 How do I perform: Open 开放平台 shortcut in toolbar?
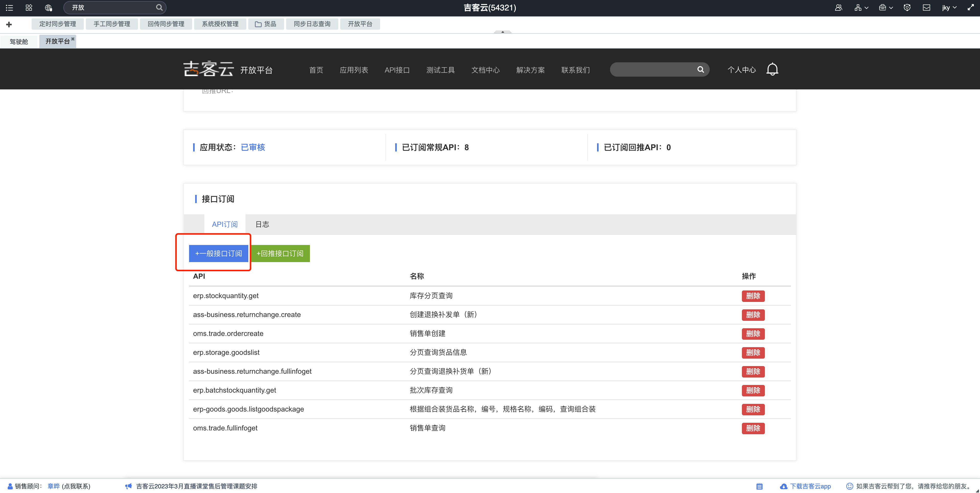(x=360, y=24)
